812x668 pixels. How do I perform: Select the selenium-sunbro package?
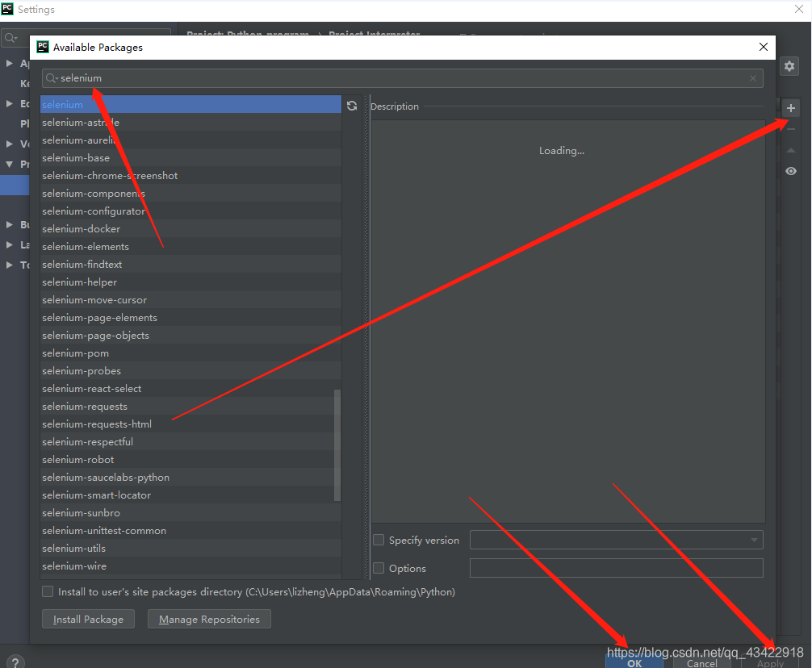[x=190, y=513]
